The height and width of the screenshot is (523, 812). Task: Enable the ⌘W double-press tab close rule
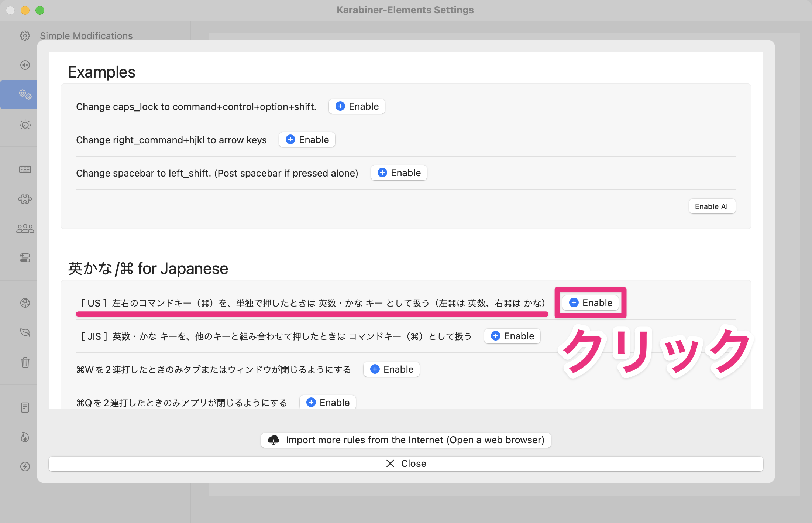(x=391, y=369)
